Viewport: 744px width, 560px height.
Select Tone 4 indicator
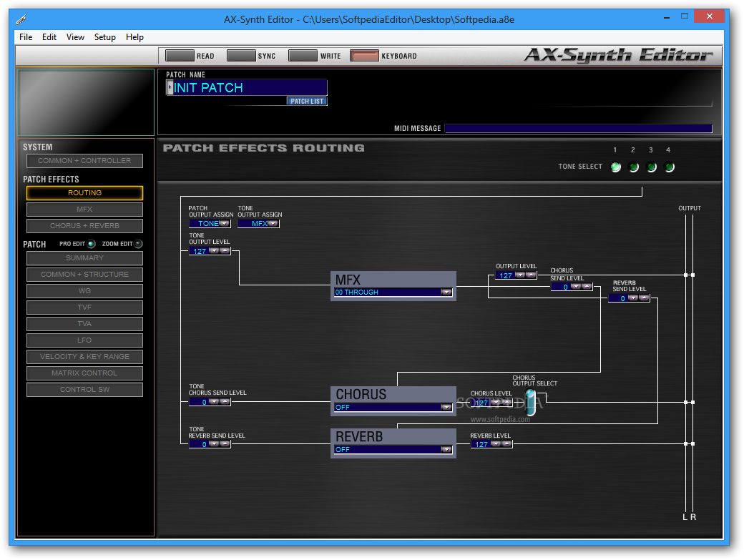click(669, 167)
